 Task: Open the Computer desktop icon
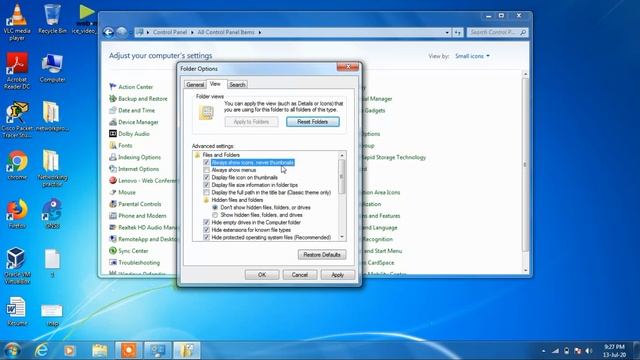pos(52,68)
